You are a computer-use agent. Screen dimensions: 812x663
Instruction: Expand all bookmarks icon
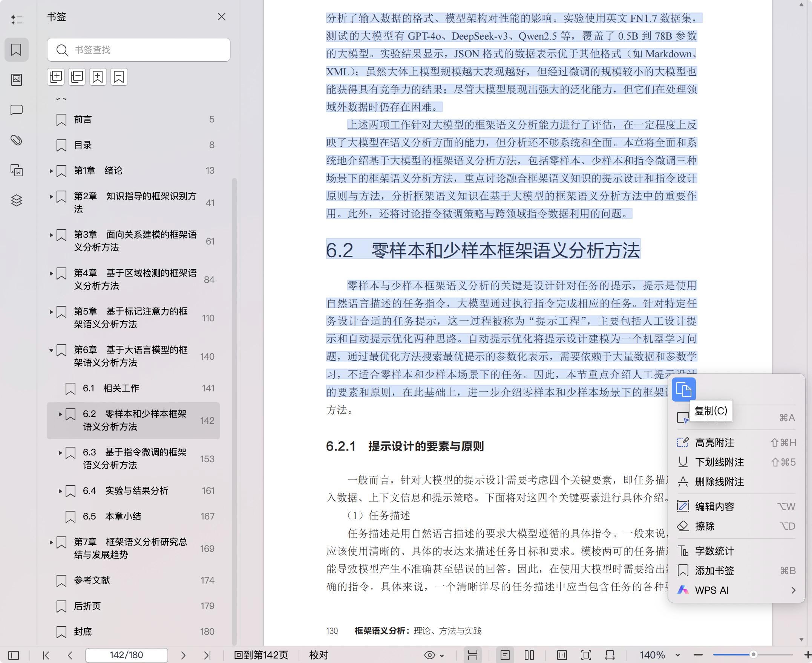(56, 77)
